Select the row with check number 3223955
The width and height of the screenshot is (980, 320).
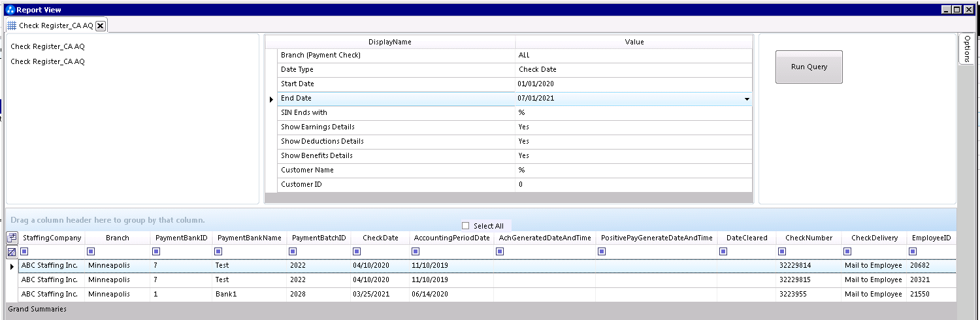point(487,295)
